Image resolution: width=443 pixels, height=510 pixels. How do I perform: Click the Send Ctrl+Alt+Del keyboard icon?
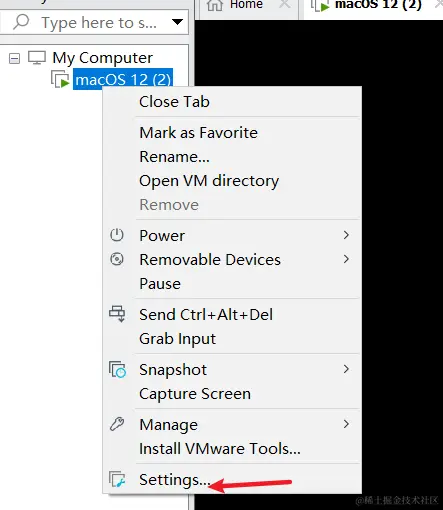coord(117,314)
